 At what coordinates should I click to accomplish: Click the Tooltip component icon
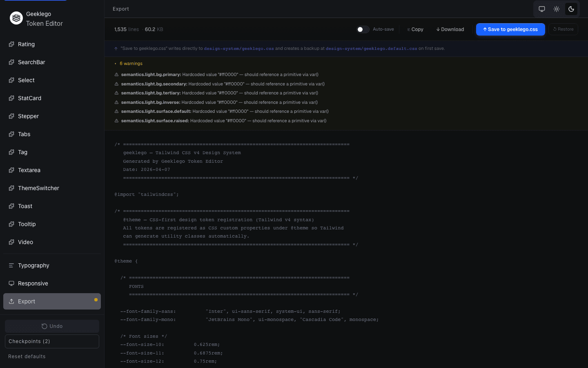(11, 224)
